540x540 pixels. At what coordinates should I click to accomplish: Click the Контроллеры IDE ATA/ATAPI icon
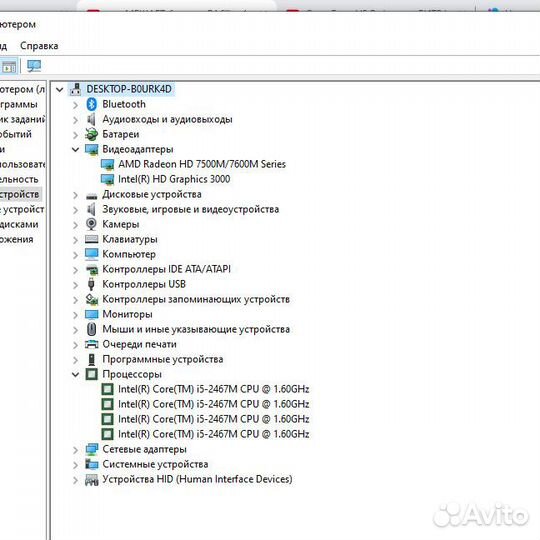pos(91,269)
